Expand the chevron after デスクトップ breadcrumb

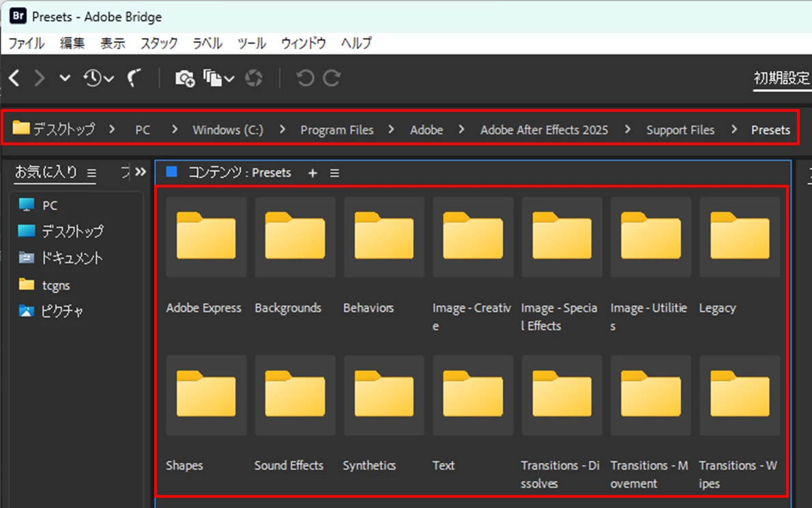112,130
